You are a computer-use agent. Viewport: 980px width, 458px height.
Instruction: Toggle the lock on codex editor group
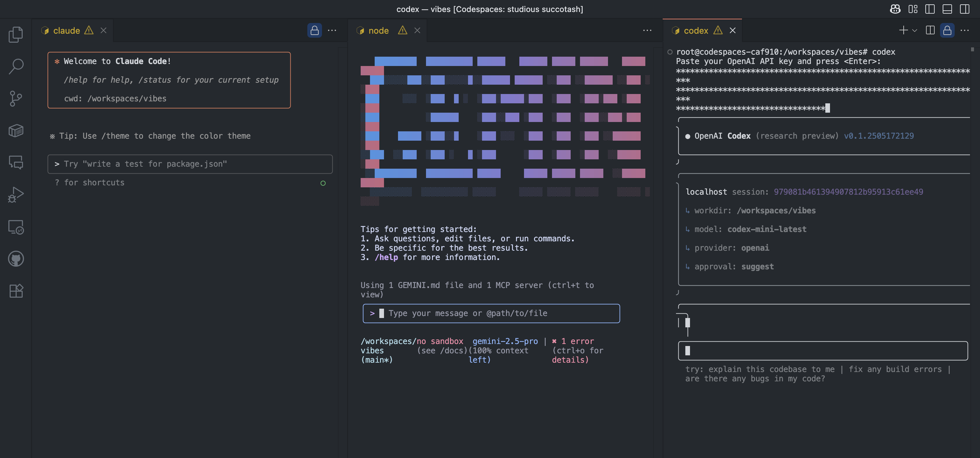[947, 30]
